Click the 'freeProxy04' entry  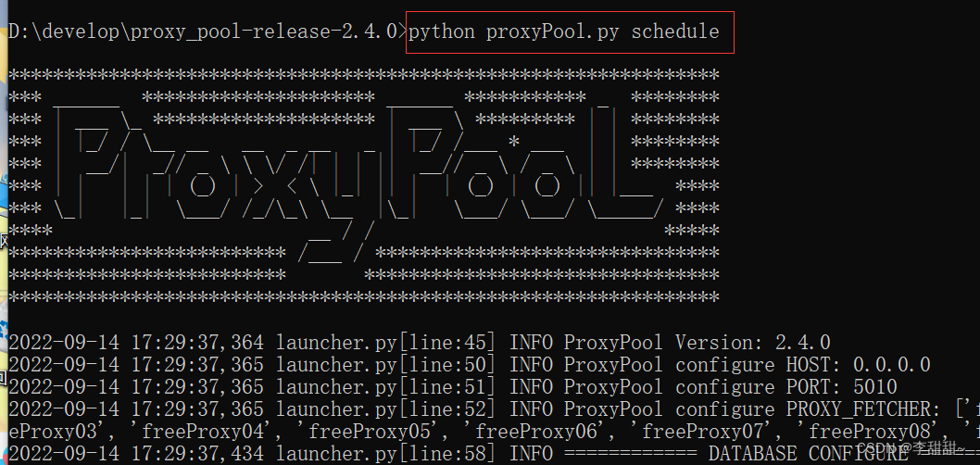tap(206, 432)
